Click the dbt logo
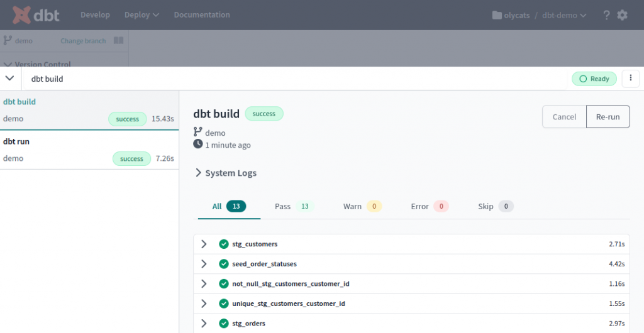 click(36, 15)
